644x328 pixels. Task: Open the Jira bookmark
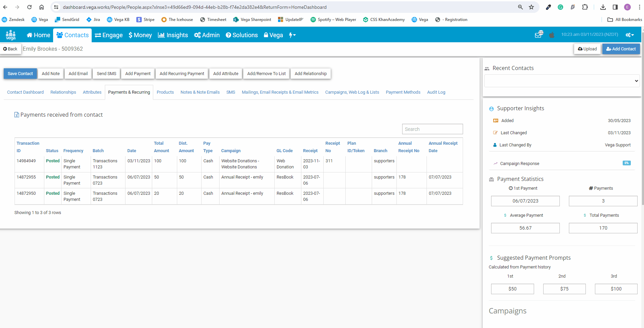click(x=93, y=20)
